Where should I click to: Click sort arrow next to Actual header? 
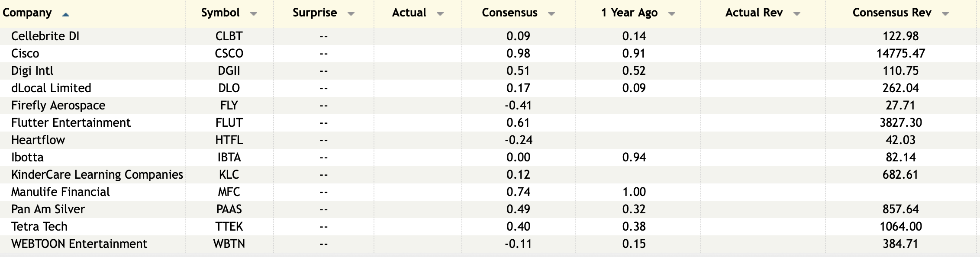[x=440, y=14]
